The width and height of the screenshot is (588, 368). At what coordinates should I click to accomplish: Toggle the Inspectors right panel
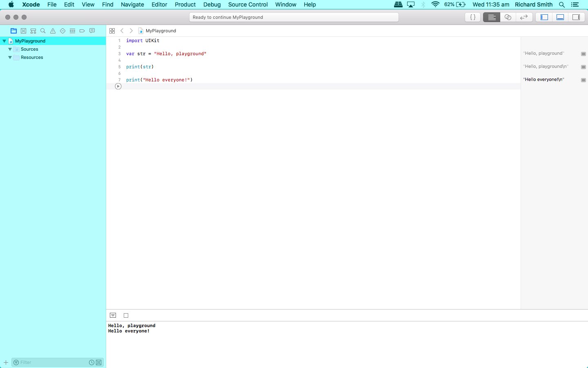pyautogui.click(x=576, y=17)
